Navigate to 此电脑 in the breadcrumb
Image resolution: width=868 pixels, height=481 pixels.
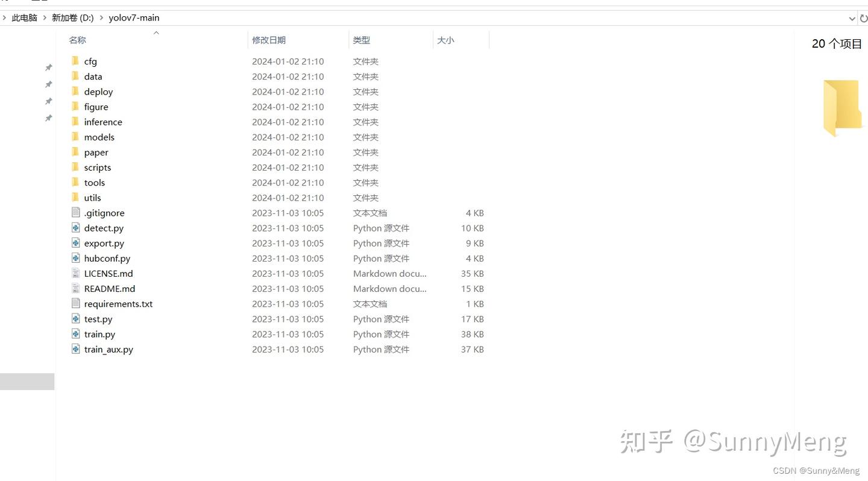(24, 17)
